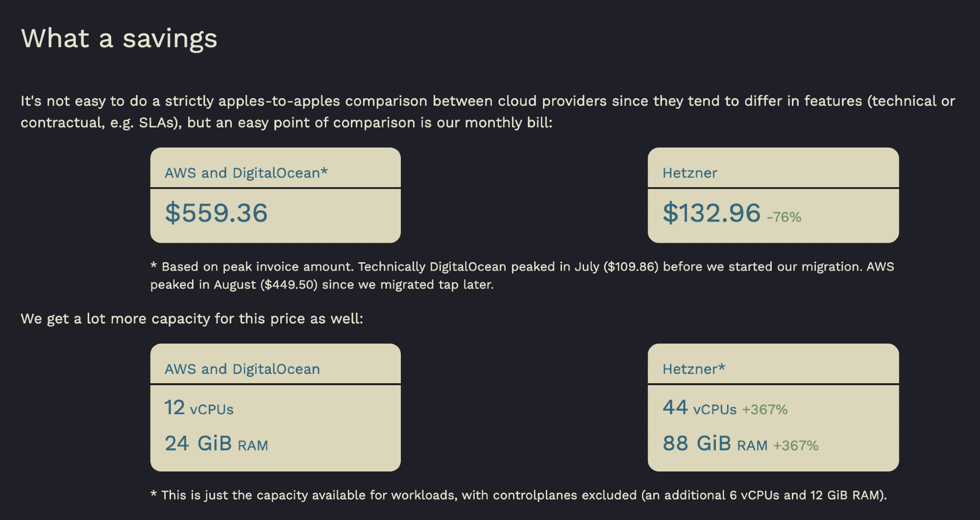
Task: Select the "Hetzner*" capacity card title
Action: click(x=693, y=369)
